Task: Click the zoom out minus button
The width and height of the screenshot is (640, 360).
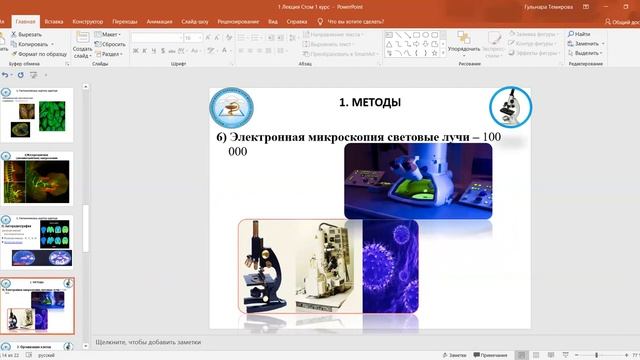Action: (577, 355)
